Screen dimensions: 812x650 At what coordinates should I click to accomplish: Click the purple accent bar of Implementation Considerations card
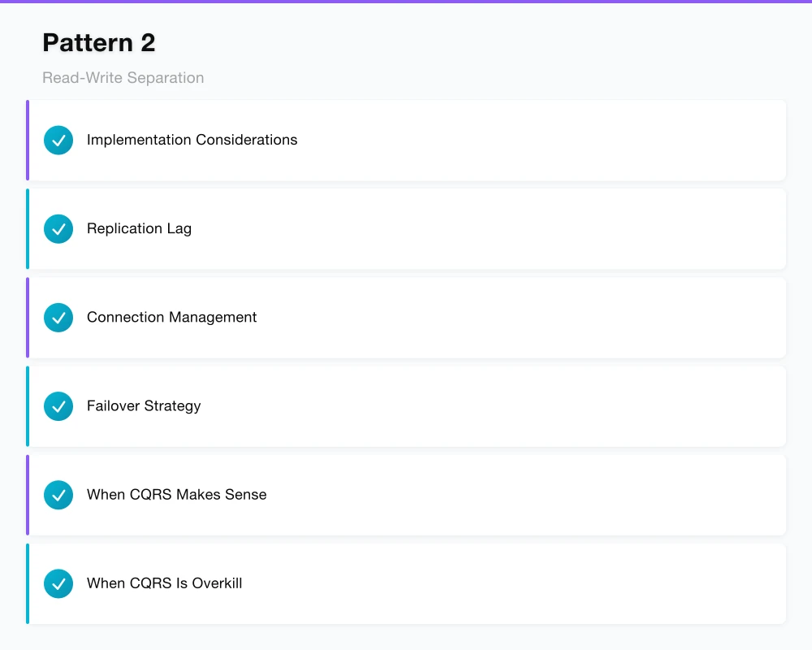28,141
